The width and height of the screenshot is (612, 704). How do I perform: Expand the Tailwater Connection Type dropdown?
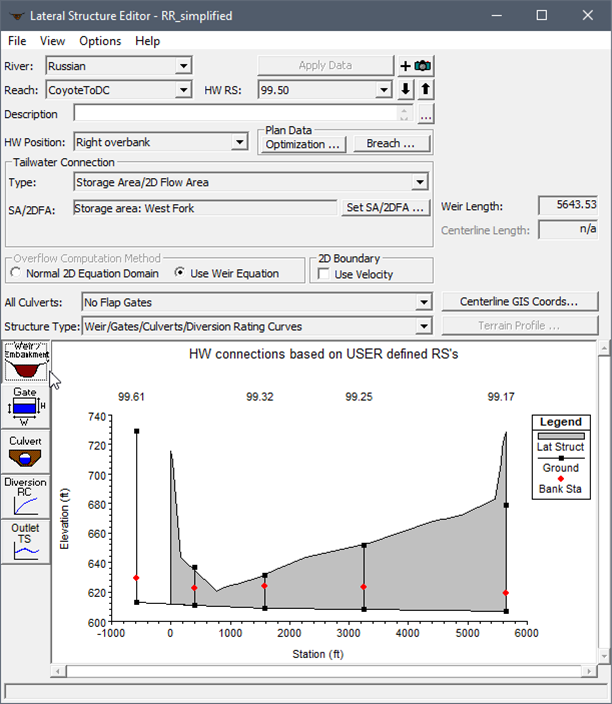coord(420,182)
